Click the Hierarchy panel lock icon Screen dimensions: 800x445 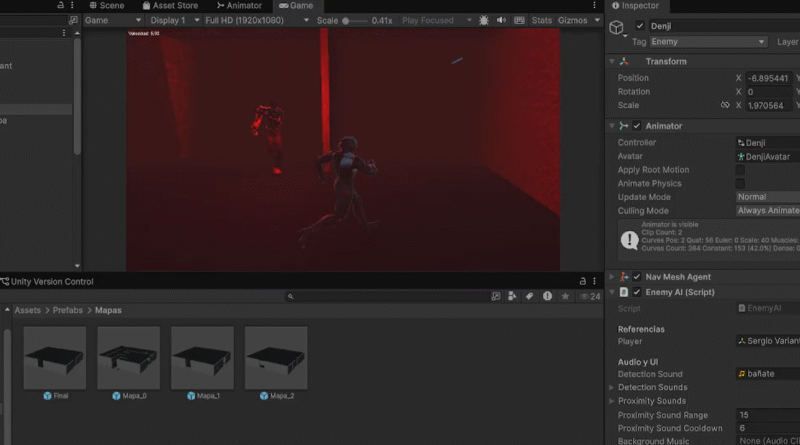(60, 5)
